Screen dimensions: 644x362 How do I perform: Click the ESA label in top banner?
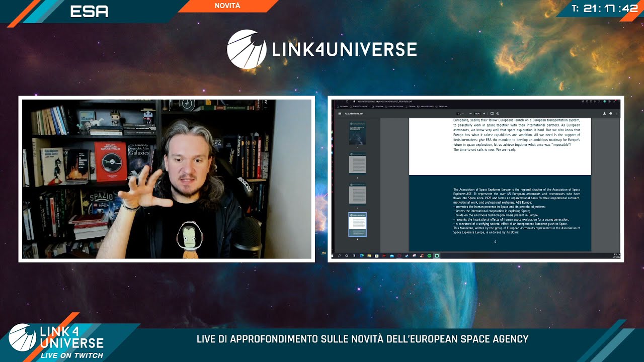[x=89, y=11]
